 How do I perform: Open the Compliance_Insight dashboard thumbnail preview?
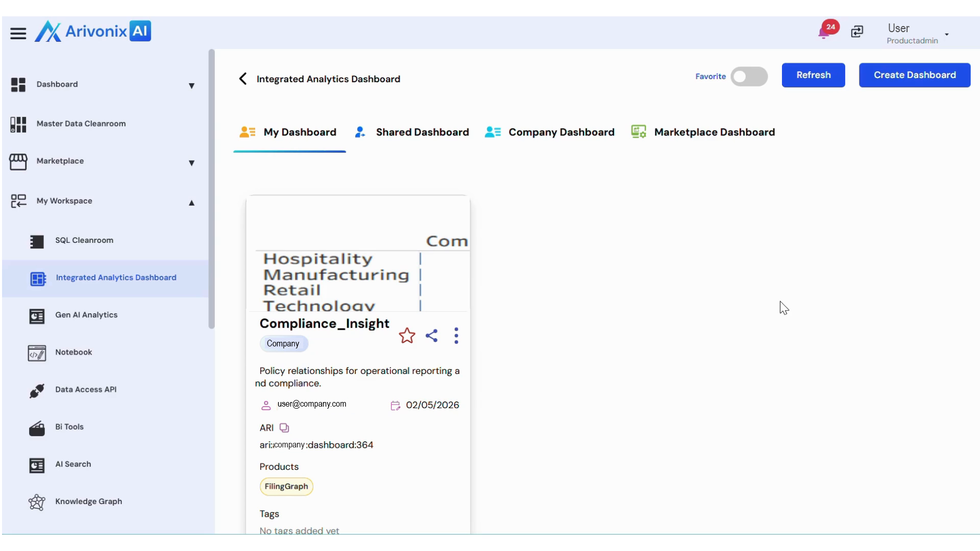click(357, 254)
